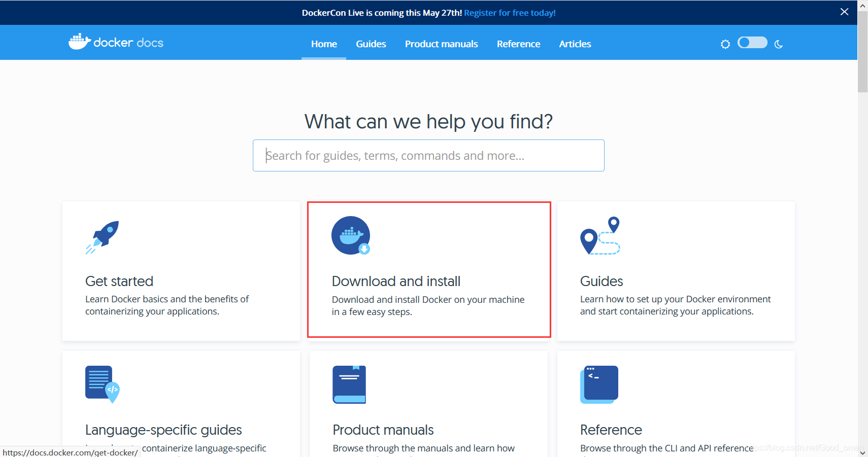Click the Download and install whale icon

coord(351,235)
